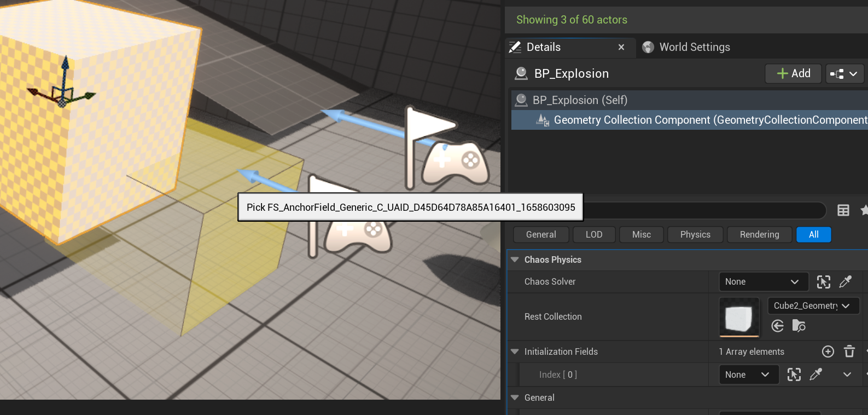Click the Index [0] eyedropper pick icon

[x=816, y=374]
